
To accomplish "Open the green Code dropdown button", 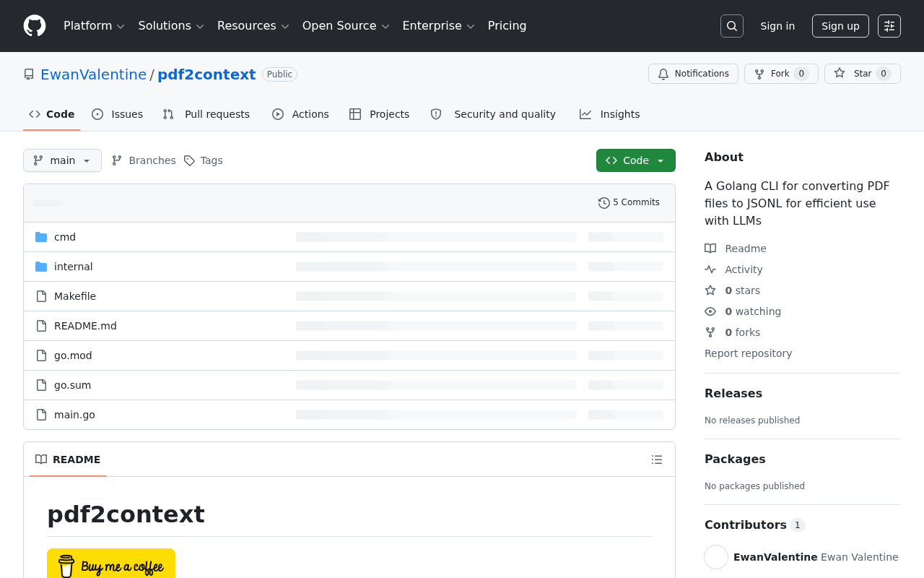I will point(636,160).
